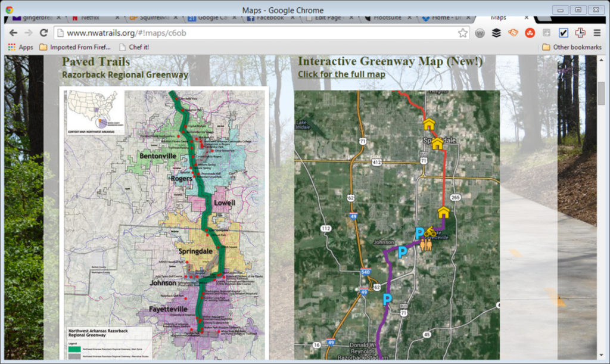Click the Lowell label on the trail map
Viewport: 610px width, 364px height.
tap(225, 203)
